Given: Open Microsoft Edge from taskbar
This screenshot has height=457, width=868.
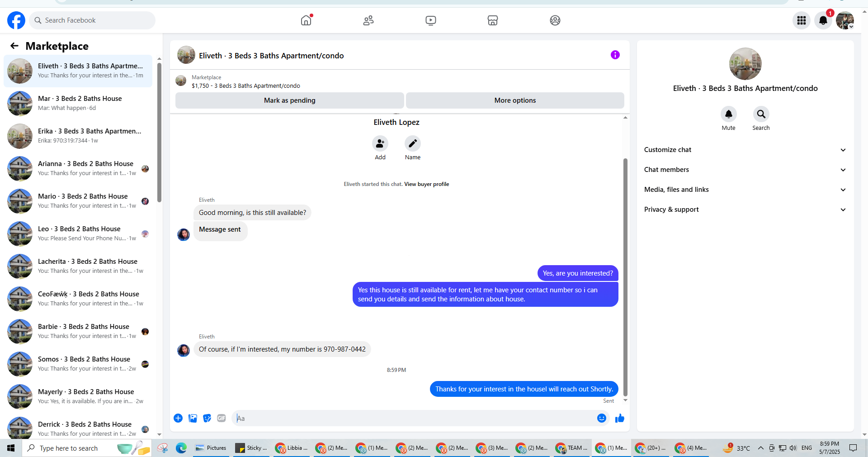Looking at the screenshot, I should tap(181, 448).
